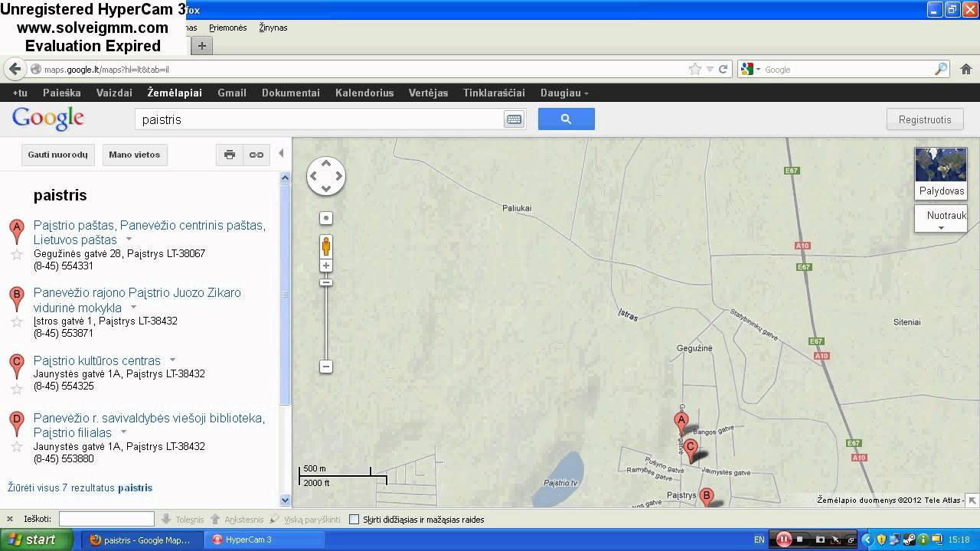
Task: Toggle the Skirti didžiąsias ir mažąsias raides checkbox
Action: coord(354,519)
